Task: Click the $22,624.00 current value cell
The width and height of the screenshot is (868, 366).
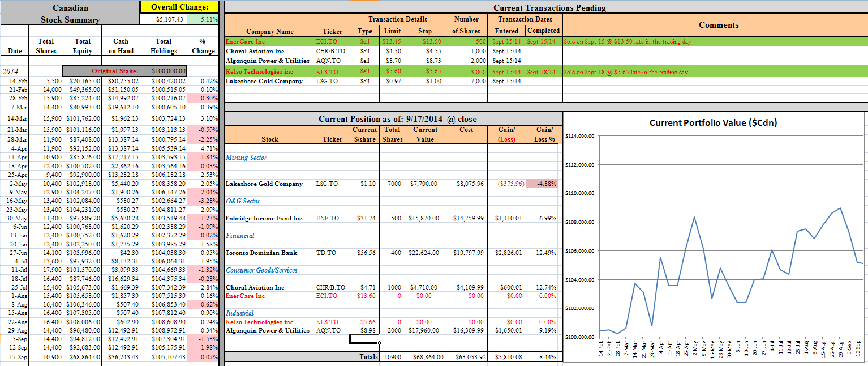Action: tap(425, 253)
